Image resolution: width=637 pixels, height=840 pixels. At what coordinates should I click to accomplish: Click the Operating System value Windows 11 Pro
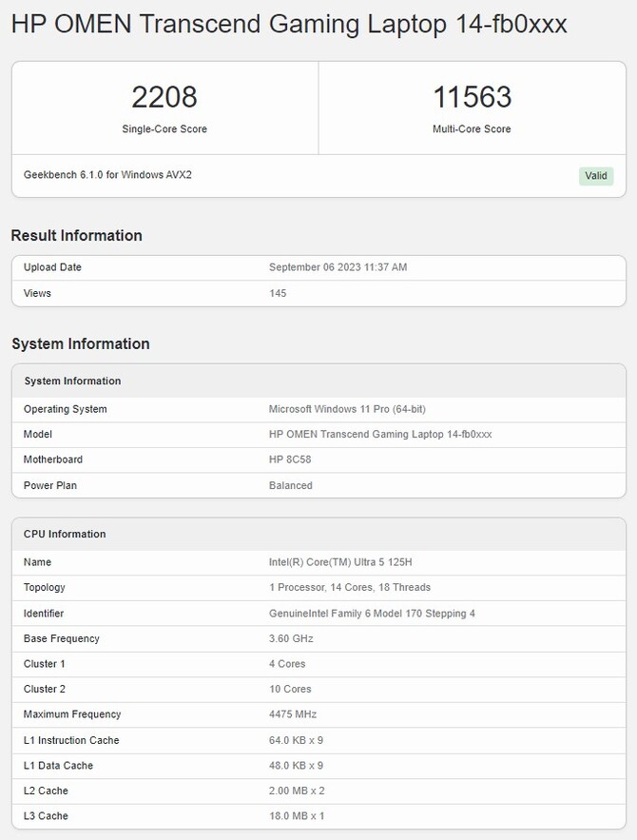pos(347,409)
